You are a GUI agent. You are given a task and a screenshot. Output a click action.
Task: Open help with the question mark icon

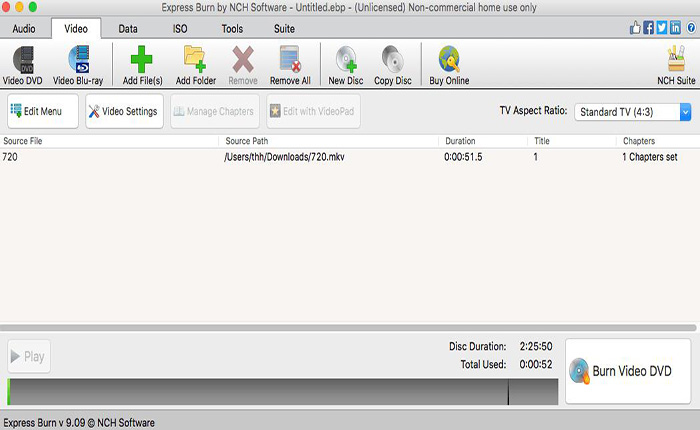pyautogui.click(x=691, y=28)
